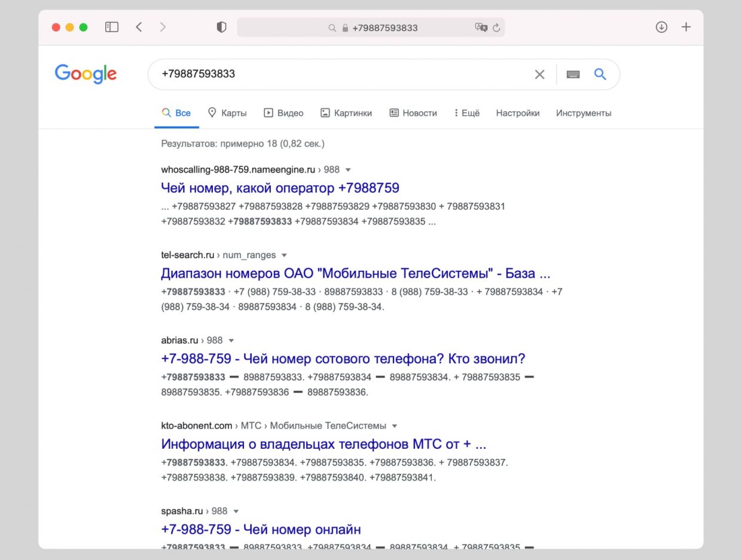742x560 pixels.
Task: Open the on-screen keyboard icon
Action: pyautogui.click(x=573, y=74)
